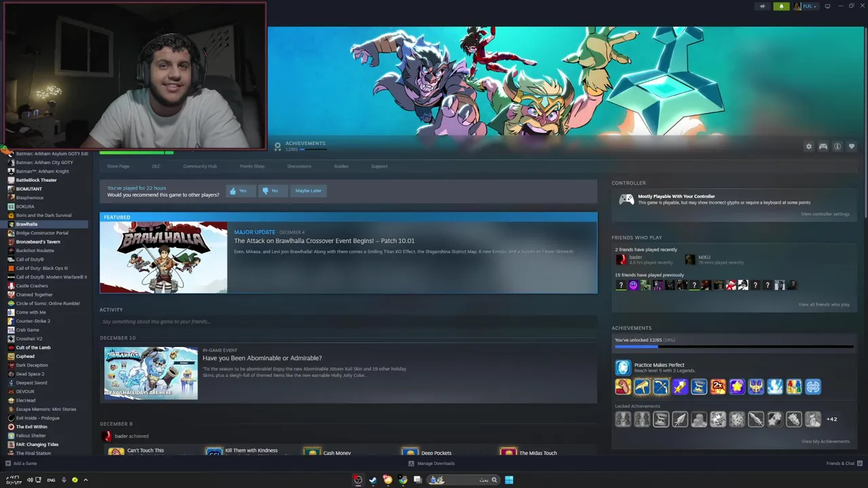Image resolution: width=868 pixels, height=488 pixels.
Task: Open the Store Page tab
Action: pos(118,166)
